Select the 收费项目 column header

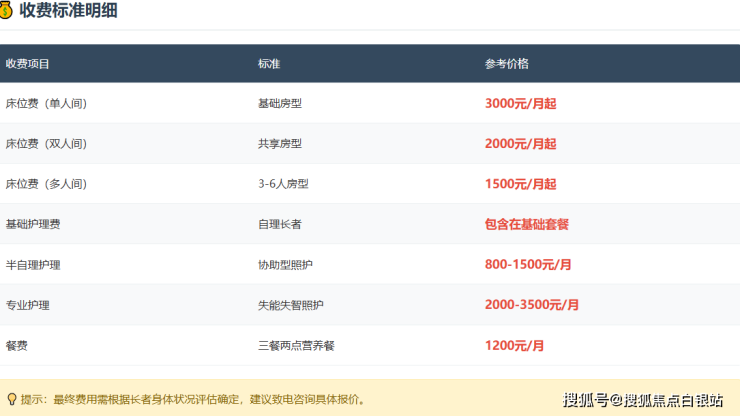[28, 63]
